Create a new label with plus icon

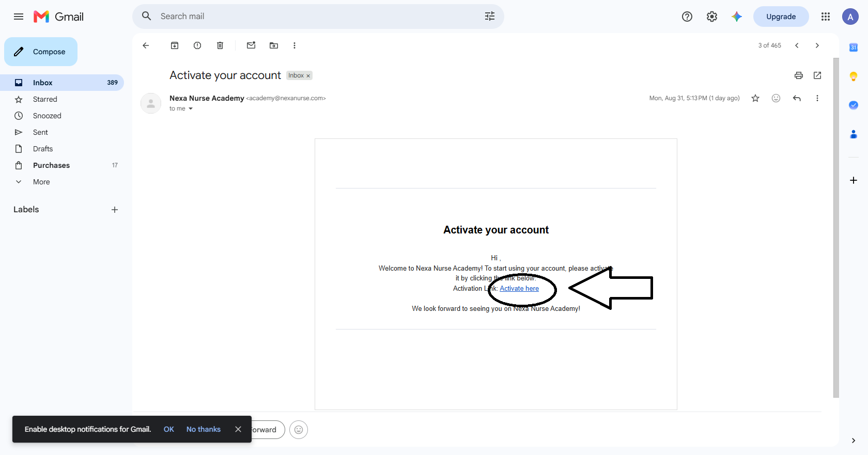pos(115,210)
